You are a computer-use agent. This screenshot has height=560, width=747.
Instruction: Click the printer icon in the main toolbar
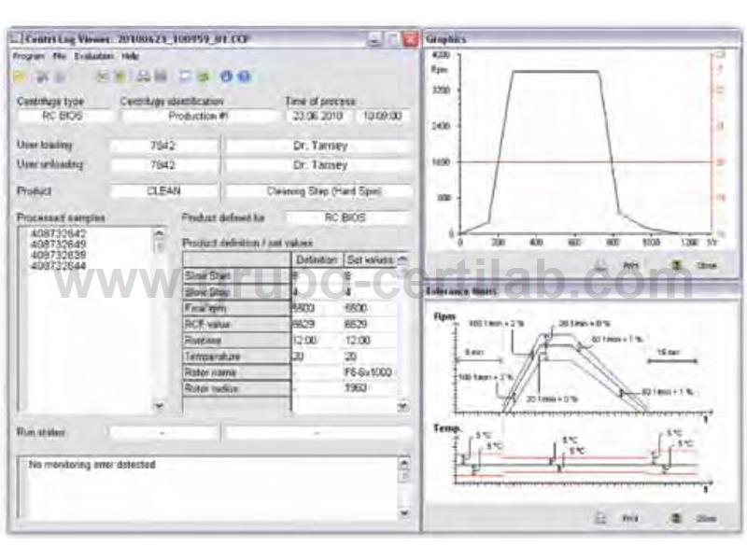pos(142,77)
